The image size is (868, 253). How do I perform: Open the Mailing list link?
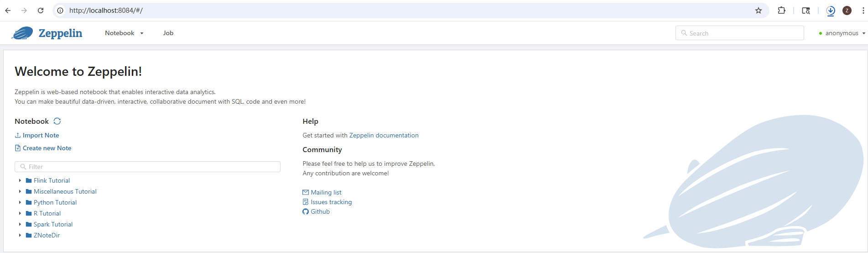(326, 192)
